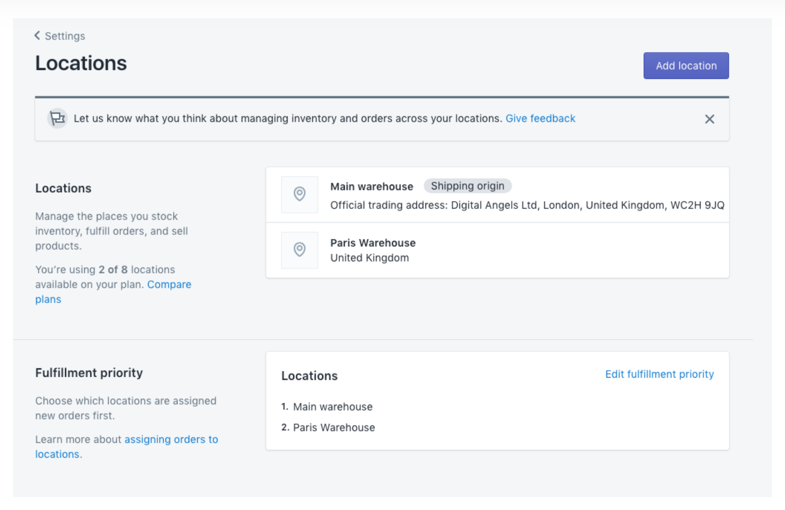Screen dimensions: 785x510
Task: Follow the Compare plans link
Action: coord(168,285)
